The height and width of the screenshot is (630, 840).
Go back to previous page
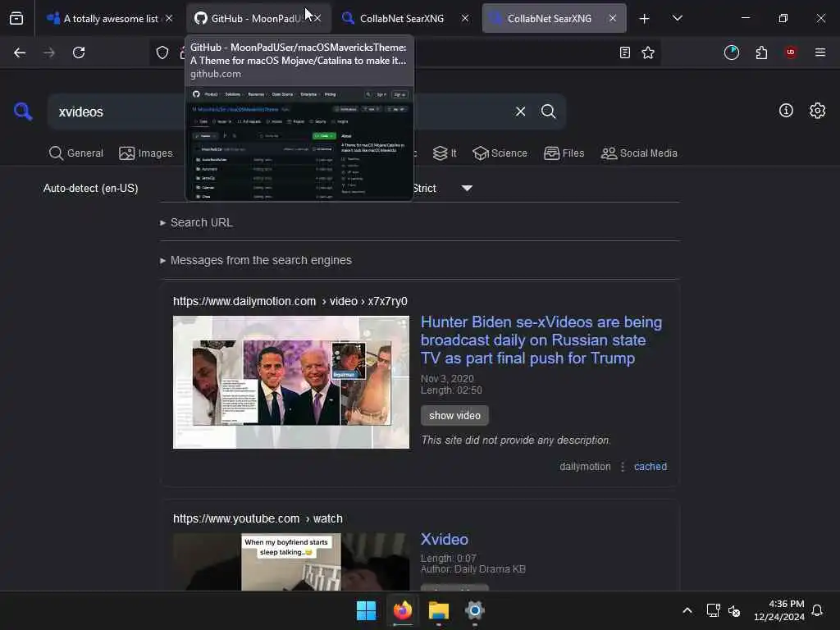click(x=20, y=52)
